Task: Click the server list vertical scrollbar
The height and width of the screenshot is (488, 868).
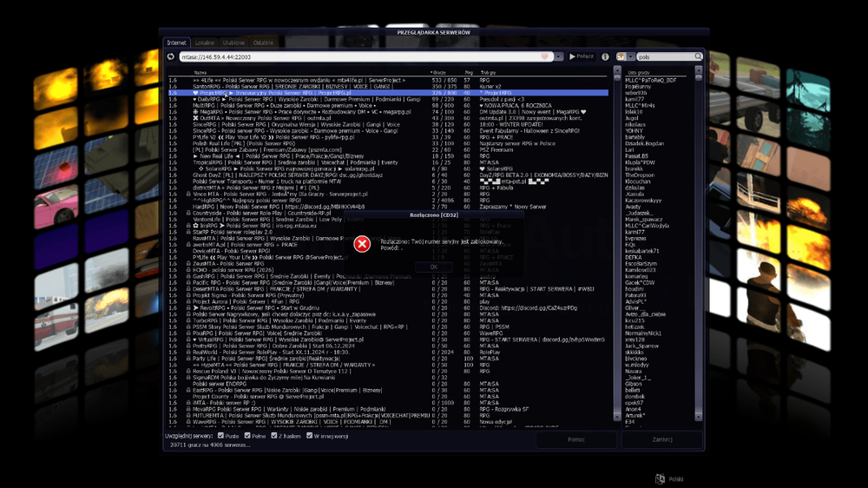Action: pyautogui.click(x=617, y=244)
